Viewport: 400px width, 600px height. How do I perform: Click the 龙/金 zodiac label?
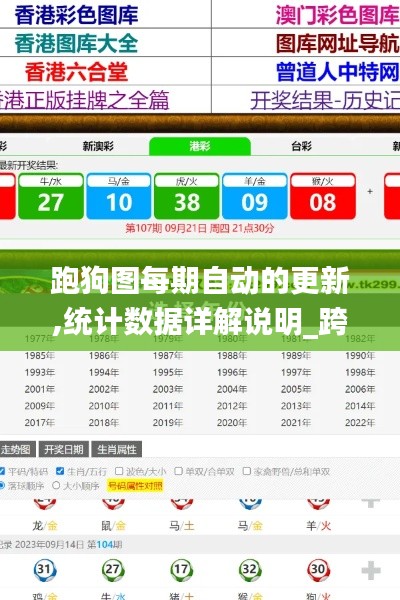pyautogui.click(x=45, y=526)
